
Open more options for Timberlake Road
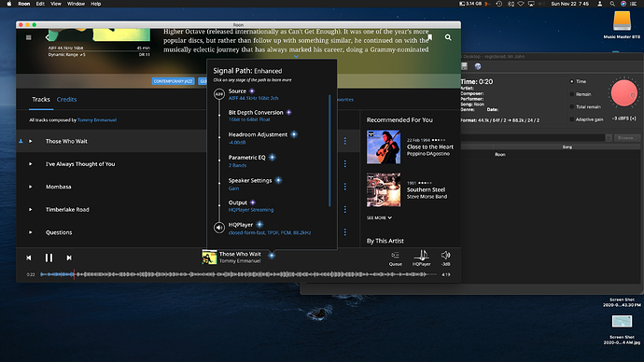pyautogui.click(x=345, y=209)
